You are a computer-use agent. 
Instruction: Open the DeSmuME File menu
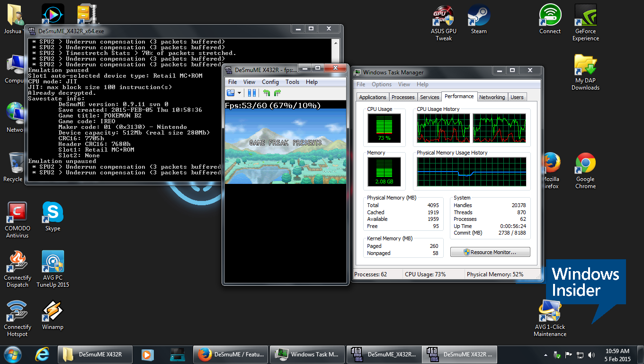pyautogui.click(x=233, y=82)
